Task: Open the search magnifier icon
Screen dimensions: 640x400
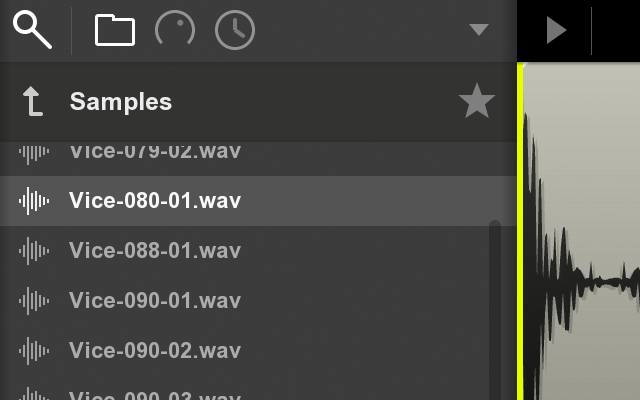Action: tap(32, 30)
